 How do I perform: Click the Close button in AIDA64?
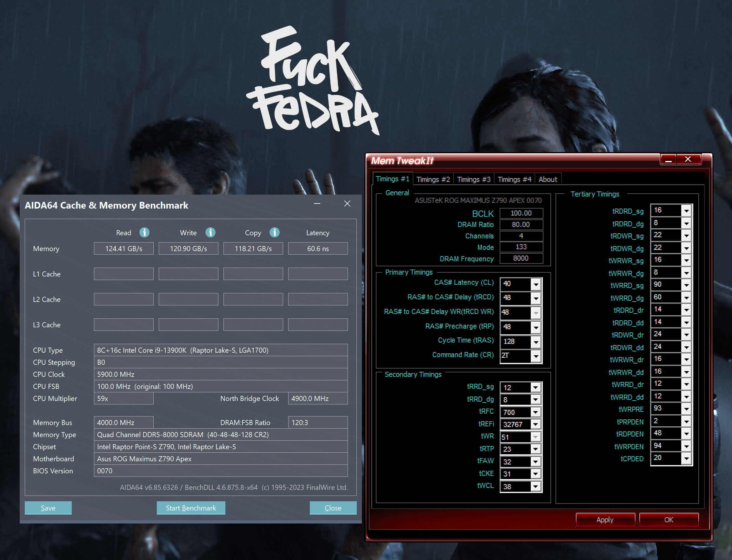[333, 508]
